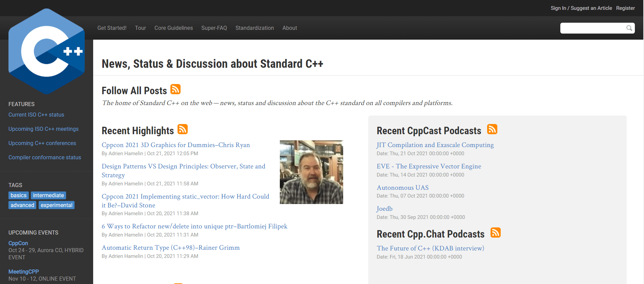
Task: Click the speaker photo thumbnail
Action: 311,172
